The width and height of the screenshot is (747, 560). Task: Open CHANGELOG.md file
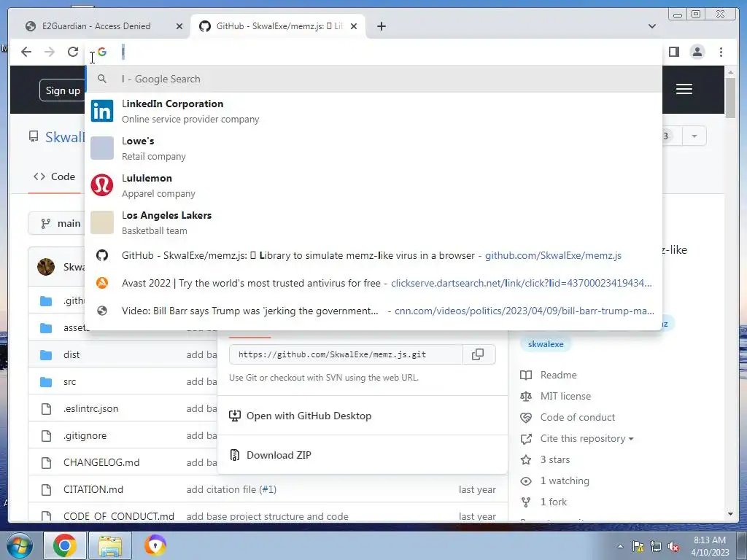pos(101,462)
